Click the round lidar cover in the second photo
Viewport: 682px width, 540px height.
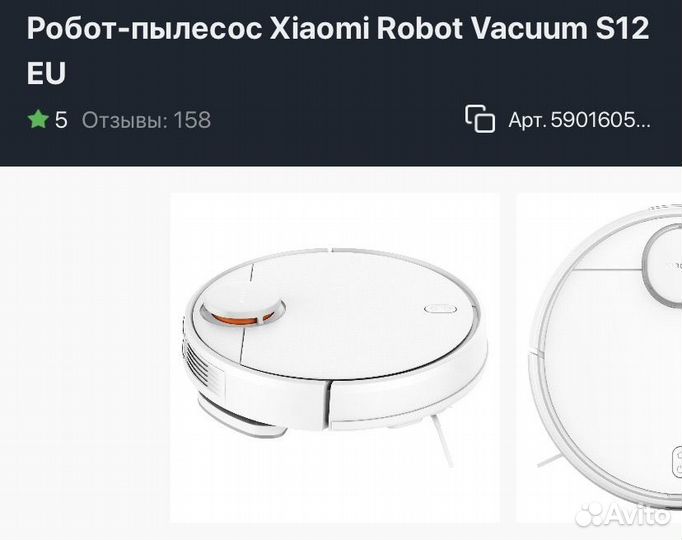pos(663,268)
